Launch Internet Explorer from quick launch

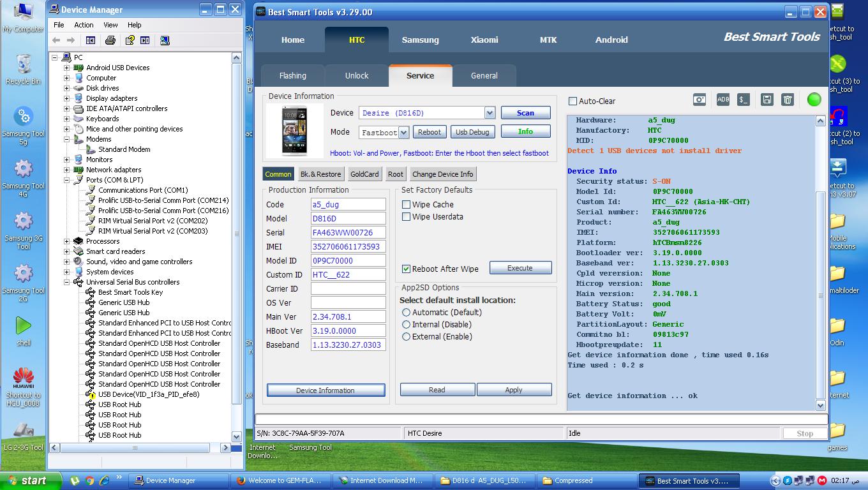104,480
